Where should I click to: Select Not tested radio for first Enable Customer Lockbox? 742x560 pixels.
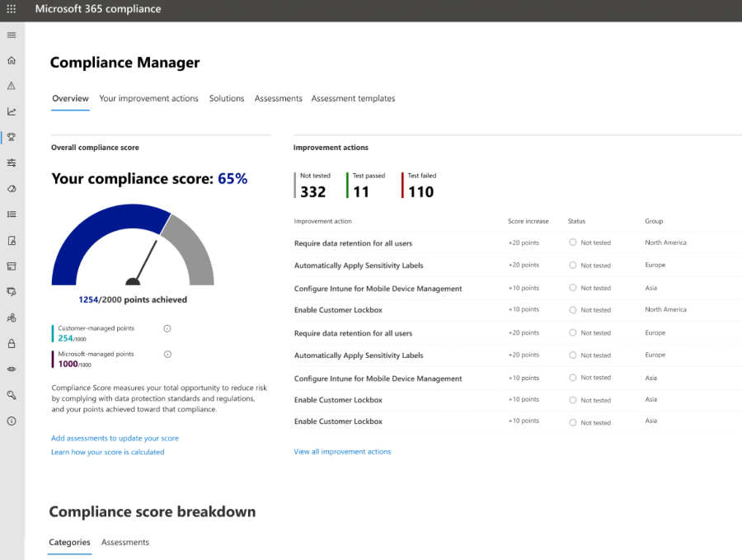[x=573, y=309]
